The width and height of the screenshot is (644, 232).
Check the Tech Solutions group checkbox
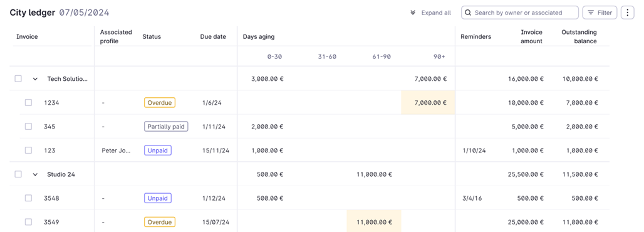tap(18, 78)
